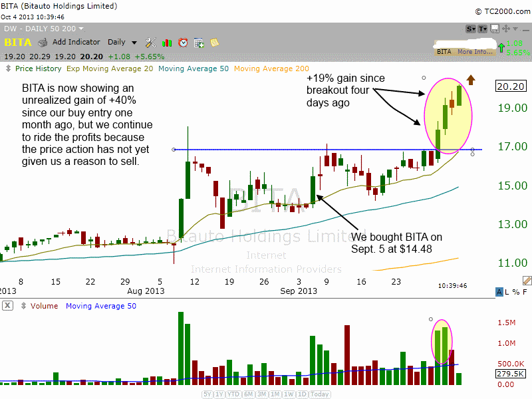
Task: Select the volume Moving Average 50 label
Action: (101, 306)
